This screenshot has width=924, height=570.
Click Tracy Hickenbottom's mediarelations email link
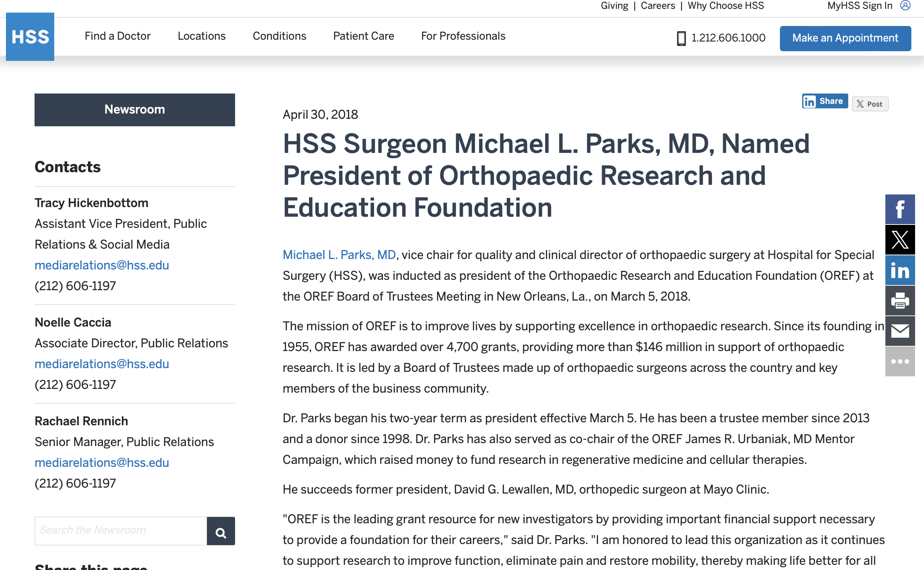[101, 265]
